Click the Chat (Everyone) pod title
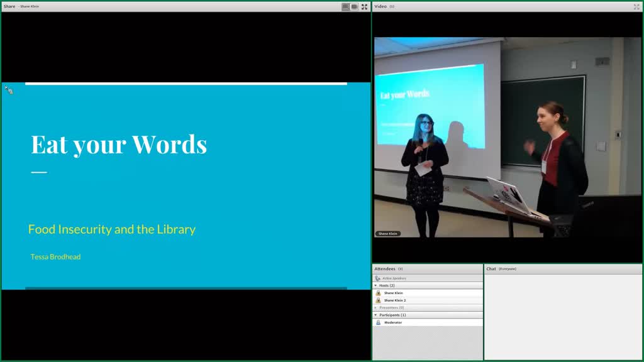The height and width of the screenshot is (362, 644). pyautogui.click(x=501, y=269)
